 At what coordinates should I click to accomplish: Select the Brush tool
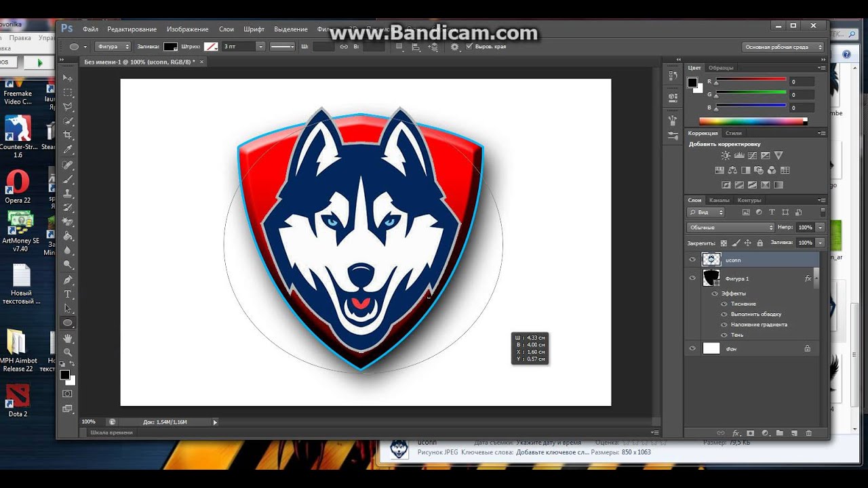pyautogui.click(x=68, y=179)
